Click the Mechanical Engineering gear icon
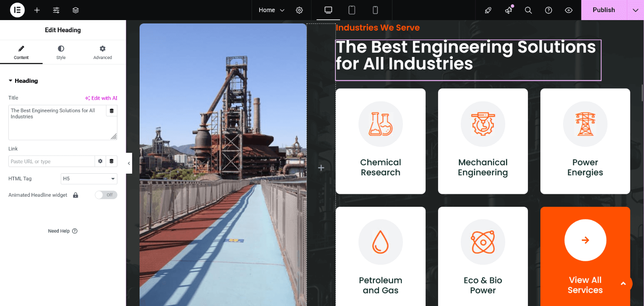 point(483,123)
